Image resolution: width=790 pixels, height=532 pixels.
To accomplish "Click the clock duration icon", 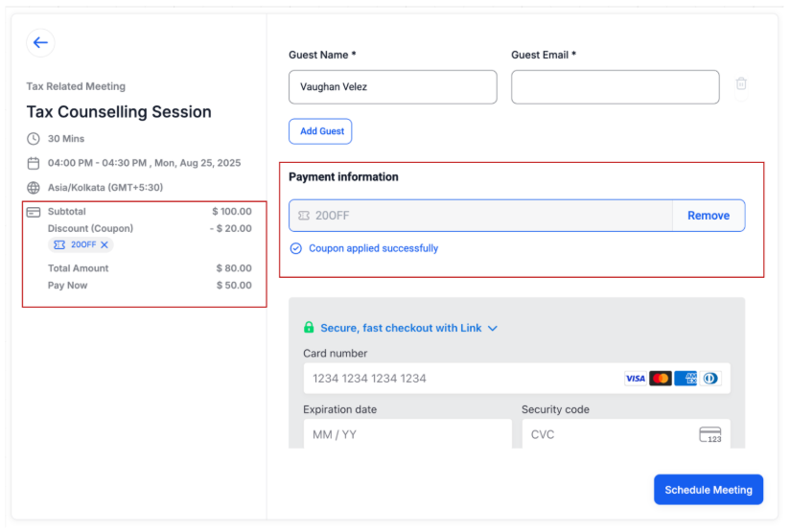I will click(x=34, y=139).
